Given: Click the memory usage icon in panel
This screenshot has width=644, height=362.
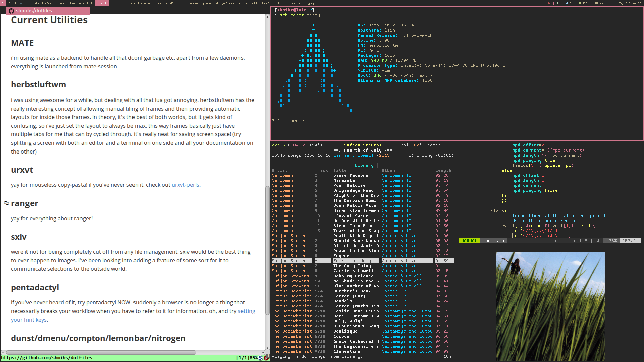Looking at the screenshot, I should (x=580, y=3).
